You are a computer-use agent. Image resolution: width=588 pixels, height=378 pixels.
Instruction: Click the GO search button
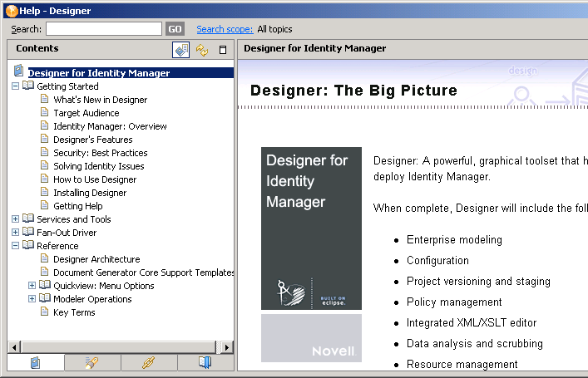pyautogui.click(x=175, y=29)
